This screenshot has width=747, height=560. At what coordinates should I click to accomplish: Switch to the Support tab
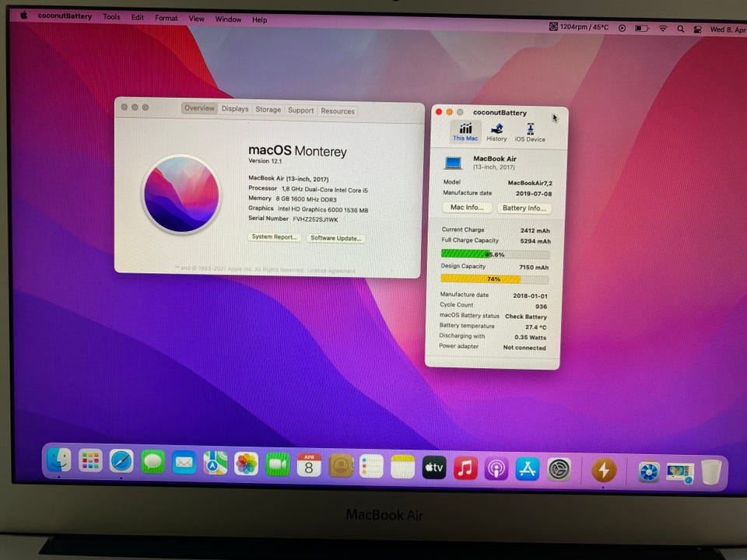coord(300,110)
